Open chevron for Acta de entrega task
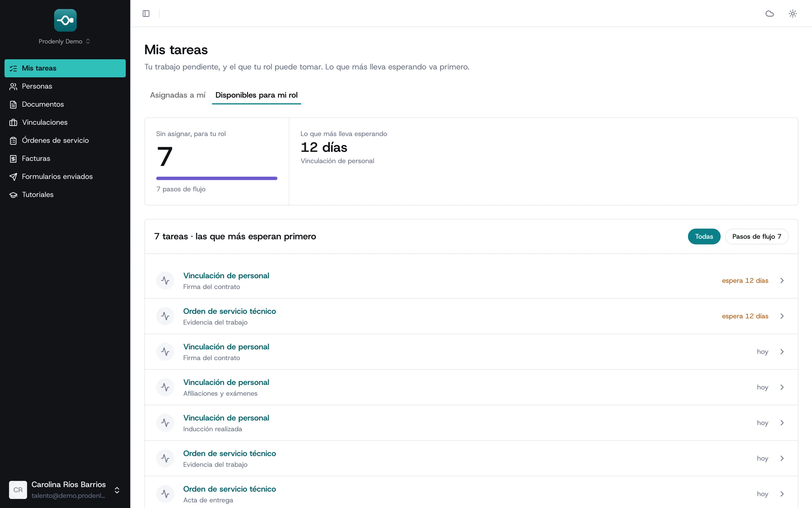This screenshot has width=812, height=508. click(782, 494)
